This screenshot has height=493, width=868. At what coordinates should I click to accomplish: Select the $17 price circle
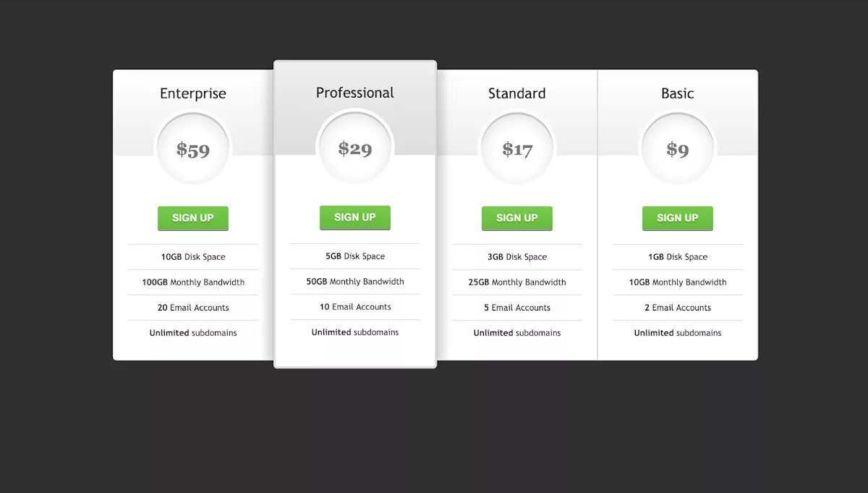point(517,150)
